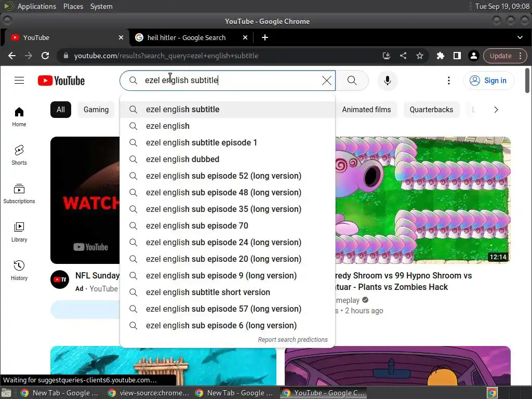Screen dimensions: 532x399
Task: Click the Sign in button
Action: [488, 81]
